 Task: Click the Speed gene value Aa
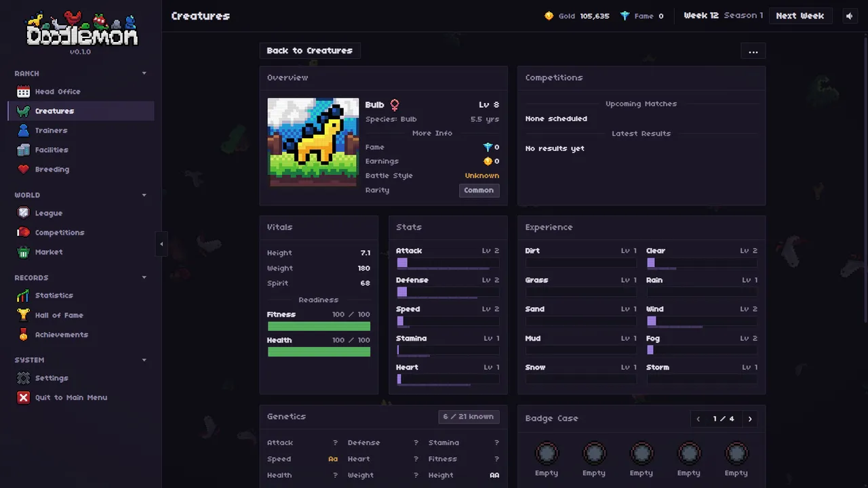coord(333,459)
